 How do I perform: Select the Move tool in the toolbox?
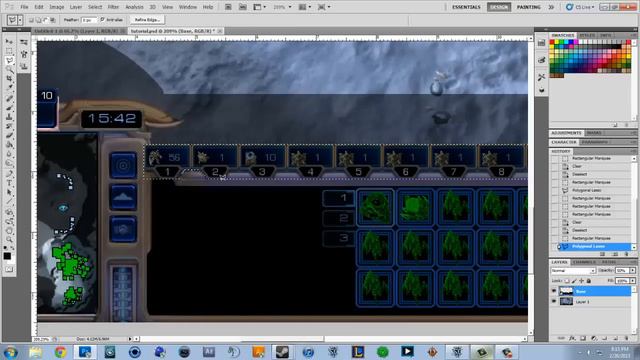click(x=9, y=42)
